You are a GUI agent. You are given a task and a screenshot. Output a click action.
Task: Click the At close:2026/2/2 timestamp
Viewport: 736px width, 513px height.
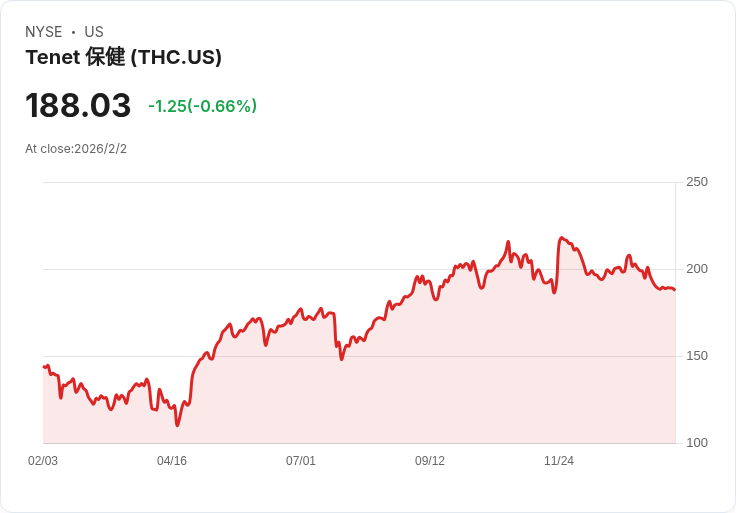76,149
